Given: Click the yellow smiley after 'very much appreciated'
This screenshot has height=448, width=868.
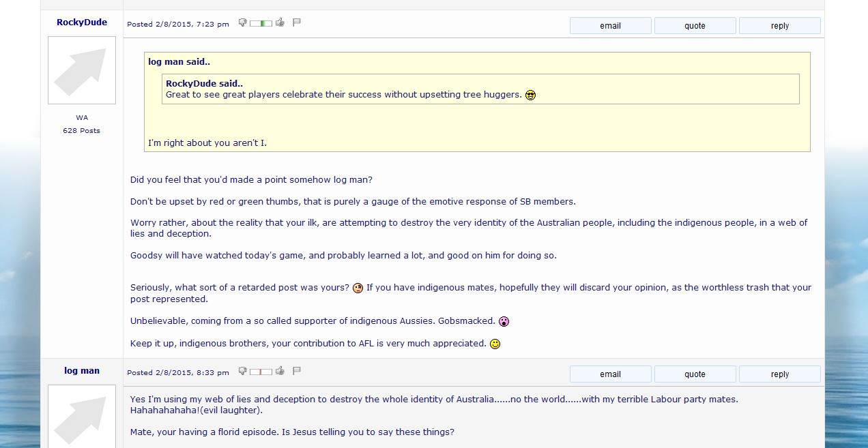Looking at the screenshot, I should click(x=495, y=344).
